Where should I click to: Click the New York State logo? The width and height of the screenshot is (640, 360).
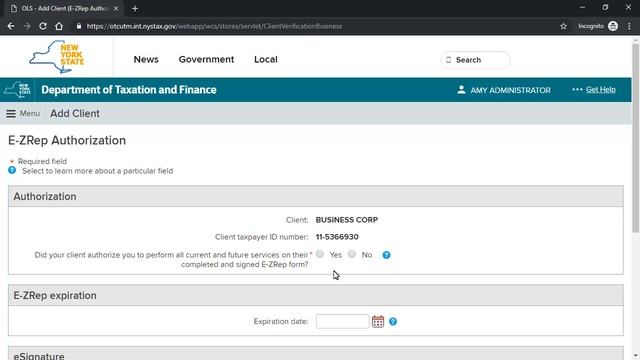(57, 57)
